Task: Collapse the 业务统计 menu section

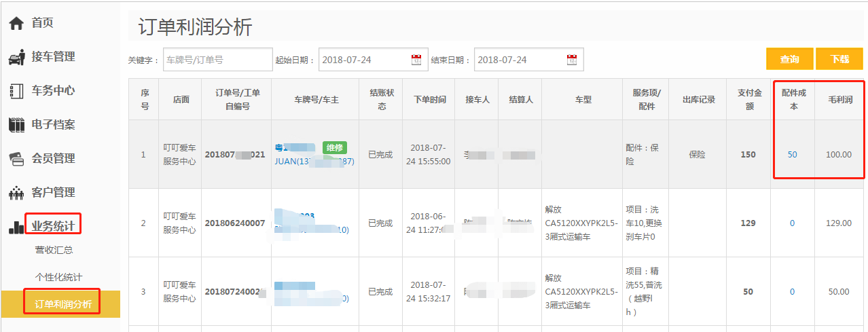Action: coord(53,226)
